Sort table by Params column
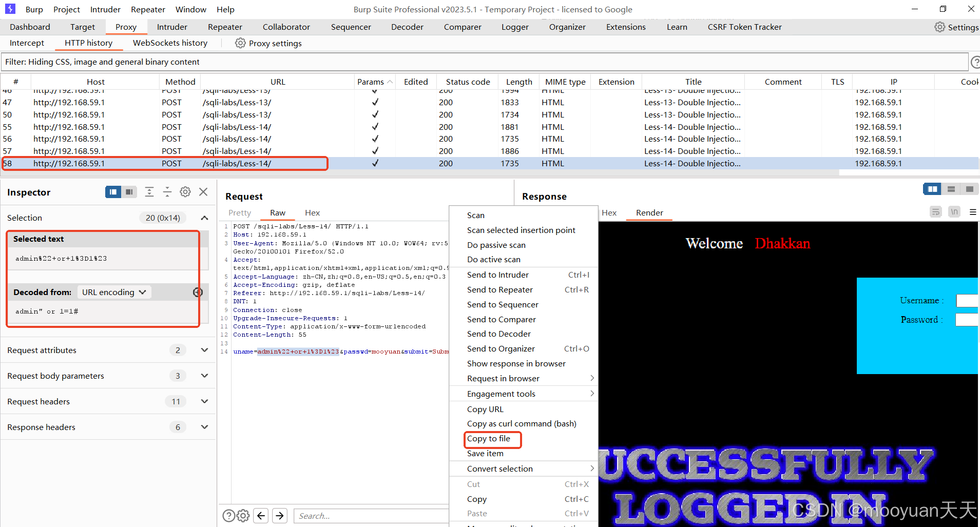 375,82
